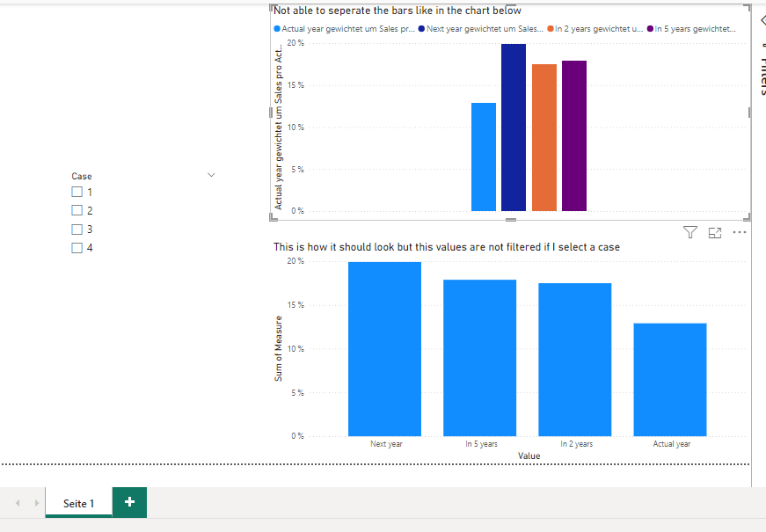Viewport: 766px width, 532px height.
Task: Click the 'This is how it should look' chart title
Action: tap(447, 247)
